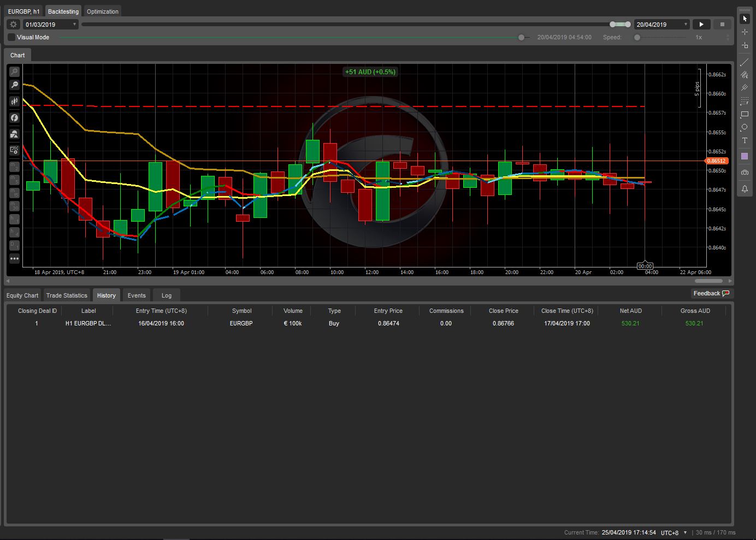
Task: Click the 0.86512 current price marker
Action: coord(716,161)
